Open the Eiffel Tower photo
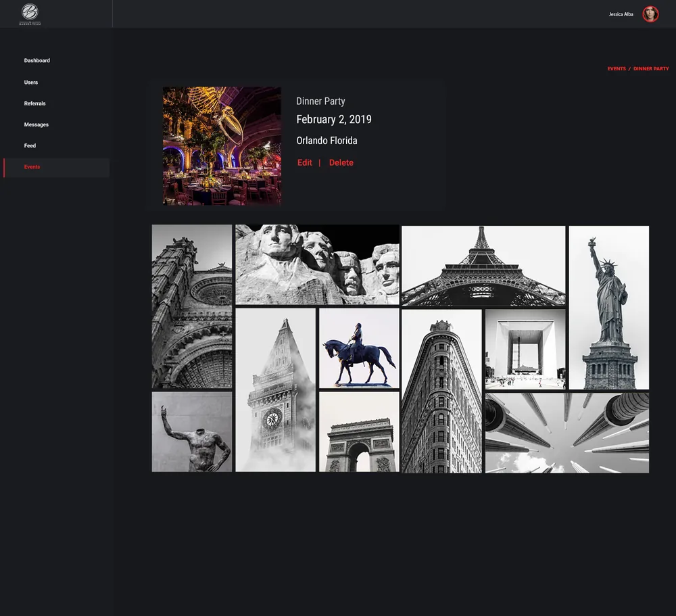The width and height of the screenshot is (676, 616). click(483, 266)
